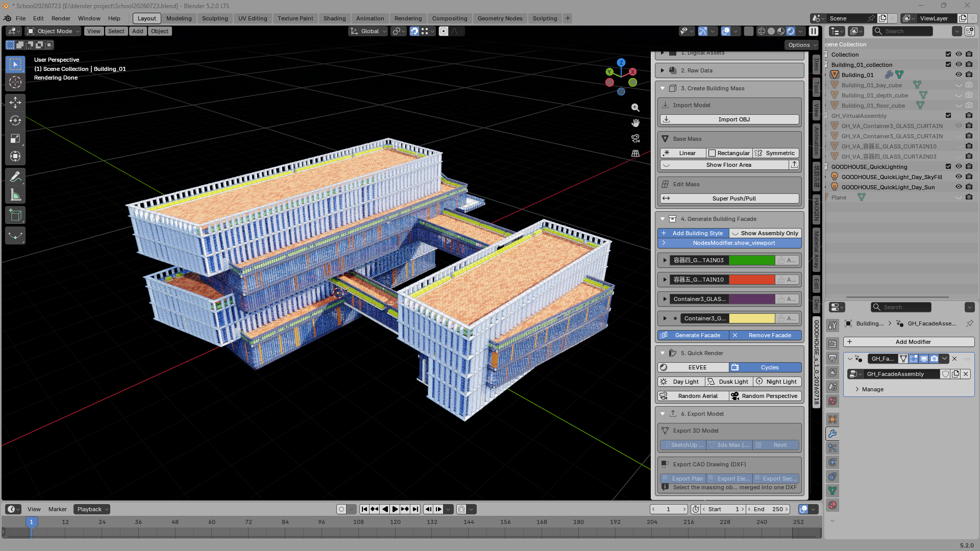Select the Scale tool

(x=15, y=138)
